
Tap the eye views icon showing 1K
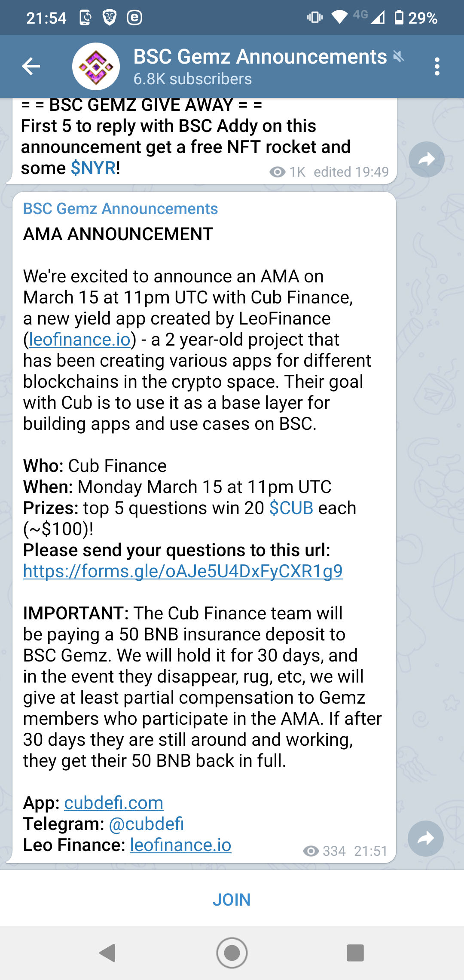point(278,172)
